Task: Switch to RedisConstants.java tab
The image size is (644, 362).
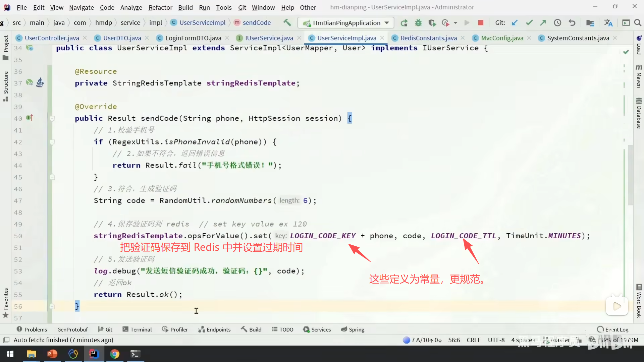Action: pos(428,38)
